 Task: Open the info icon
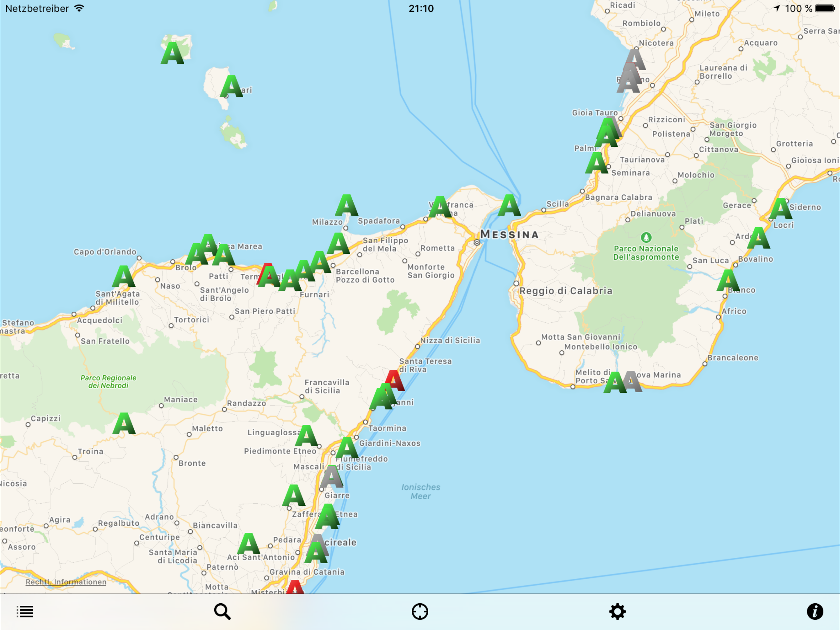pos(815,612)
